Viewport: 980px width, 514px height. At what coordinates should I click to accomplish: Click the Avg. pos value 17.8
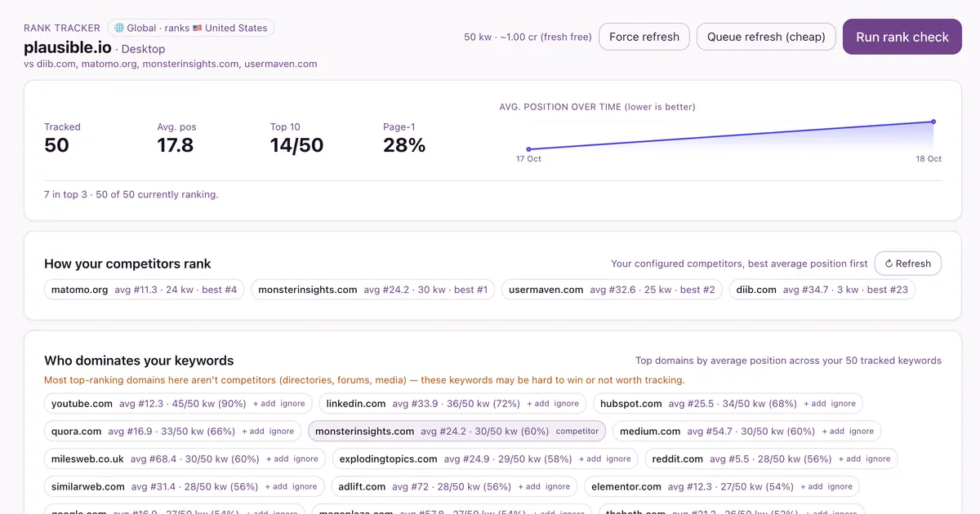(176, 145)
